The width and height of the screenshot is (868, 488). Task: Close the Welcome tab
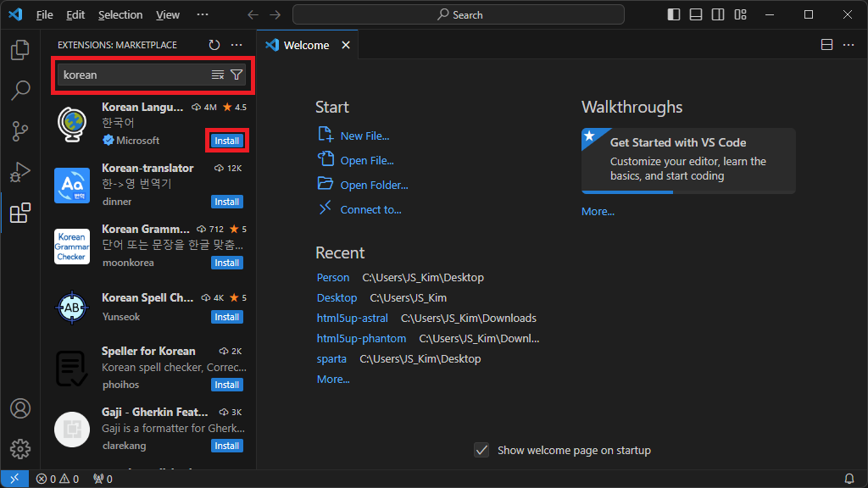tap(346, 45)
